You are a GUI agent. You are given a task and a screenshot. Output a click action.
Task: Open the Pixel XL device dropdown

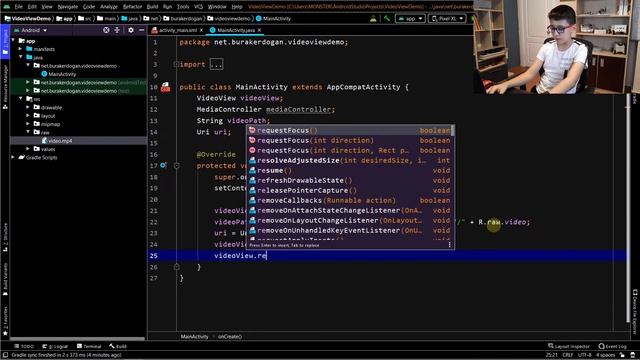pyautogui.click(x=447, y=18)
